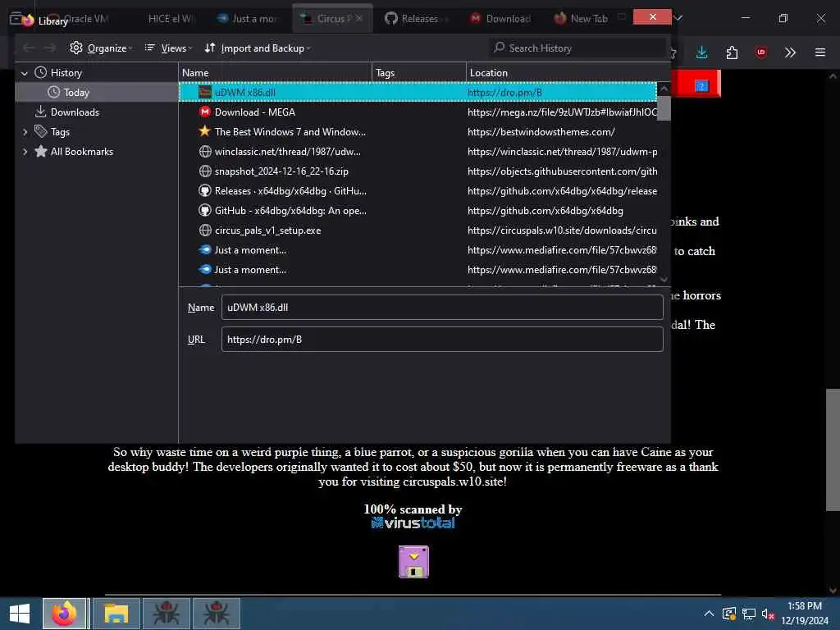Click GitHub icon of Releases entry
Image resolution: width=840 pixels, height=630 pixels.
[x=204, y=190]
